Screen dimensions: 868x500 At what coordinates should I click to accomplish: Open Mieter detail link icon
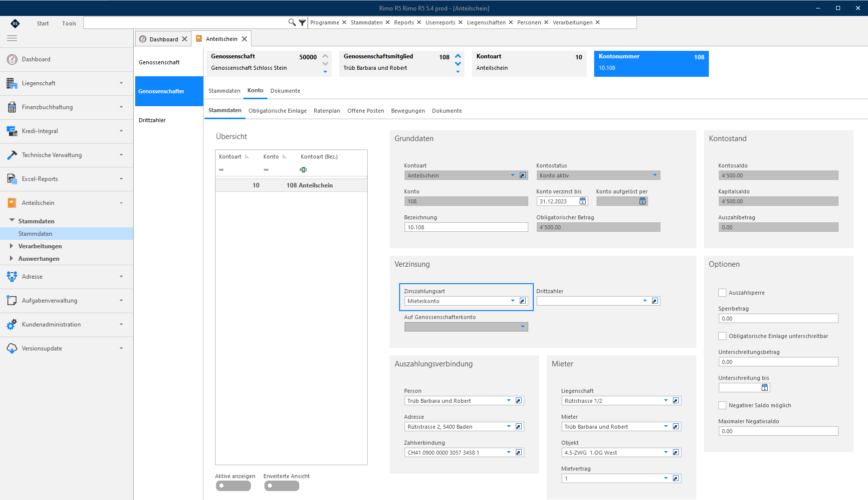pos(676,427)
